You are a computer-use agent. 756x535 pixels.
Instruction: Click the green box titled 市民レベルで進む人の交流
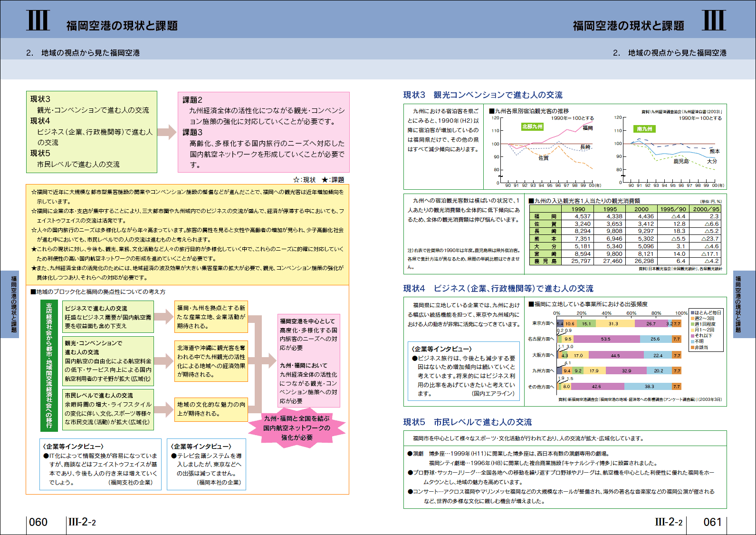(108, 409)
